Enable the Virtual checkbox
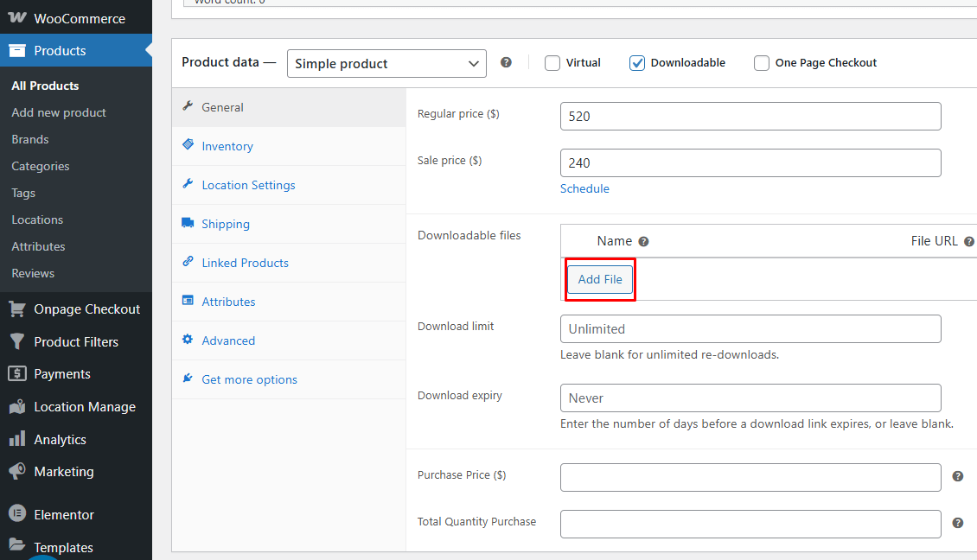Viewport: 977px width, 560px height. click(552, 62)
